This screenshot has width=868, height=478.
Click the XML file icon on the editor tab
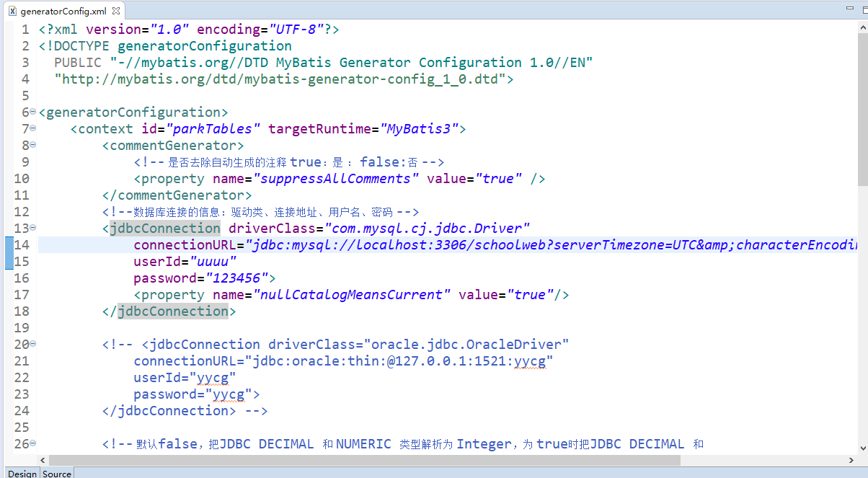pyautogui.click(x=12, y=12)
